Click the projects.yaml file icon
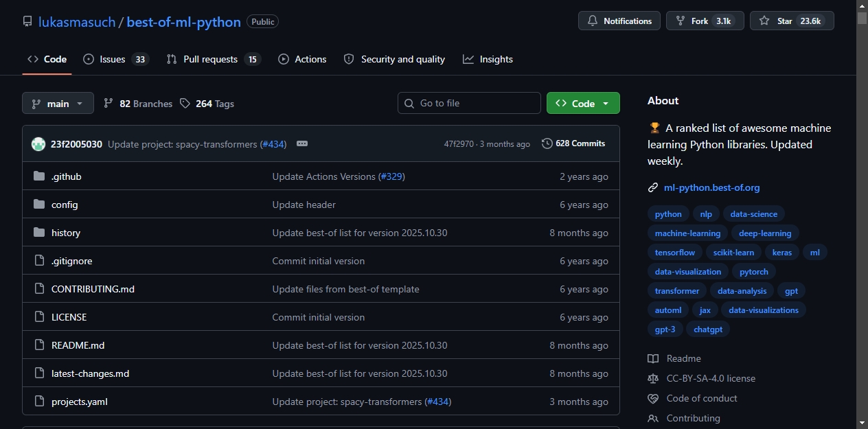This screenshot has width=868, height=429. [39, 402]
